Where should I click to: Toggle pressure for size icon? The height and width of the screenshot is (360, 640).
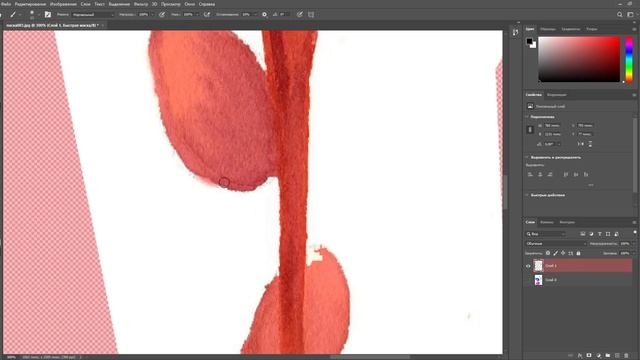[300, 14]
